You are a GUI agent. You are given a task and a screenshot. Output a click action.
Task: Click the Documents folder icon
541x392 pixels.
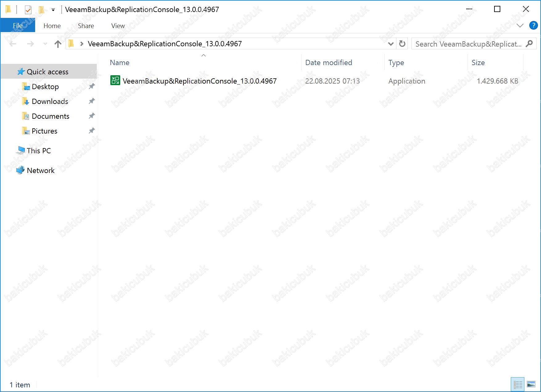26,116
